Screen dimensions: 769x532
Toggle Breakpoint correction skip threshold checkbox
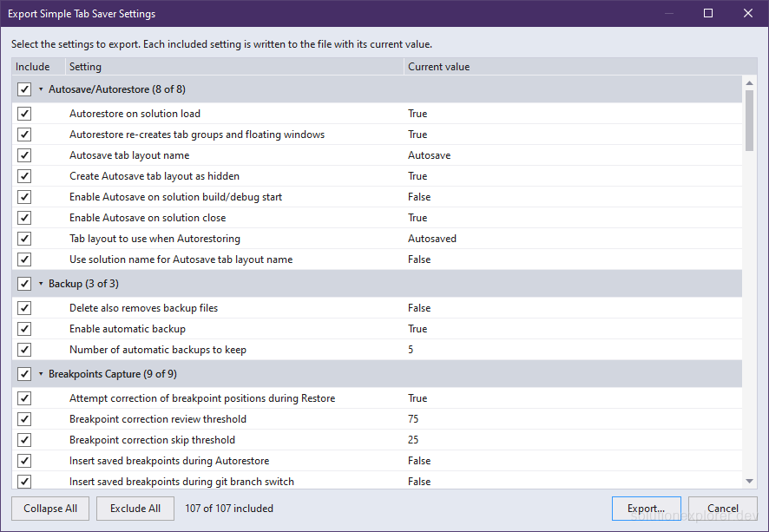(x=24, y=440)
